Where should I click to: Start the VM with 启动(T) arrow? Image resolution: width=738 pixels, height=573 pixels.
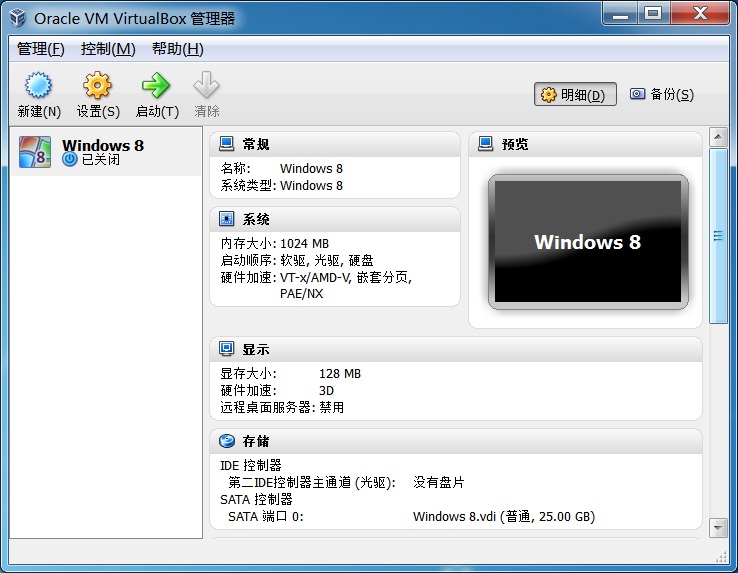pyautogui.click(x=156, y=85)
